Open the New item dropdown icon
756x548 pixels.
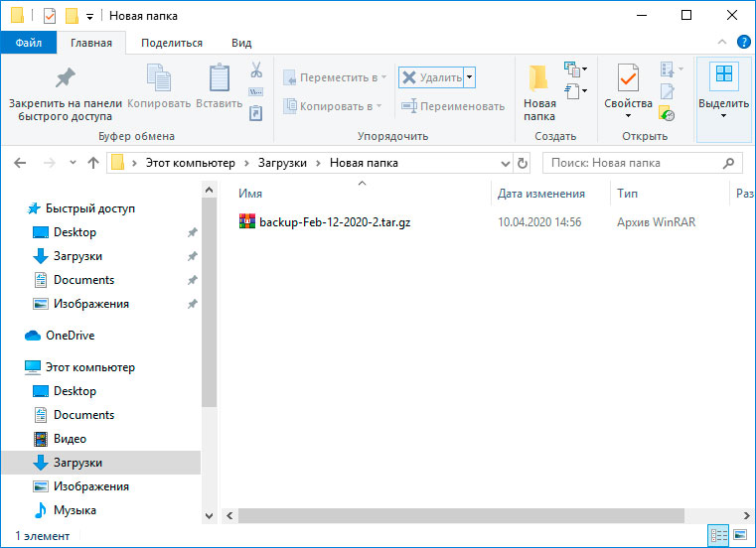pyautogui.click(x=575, y=69)
